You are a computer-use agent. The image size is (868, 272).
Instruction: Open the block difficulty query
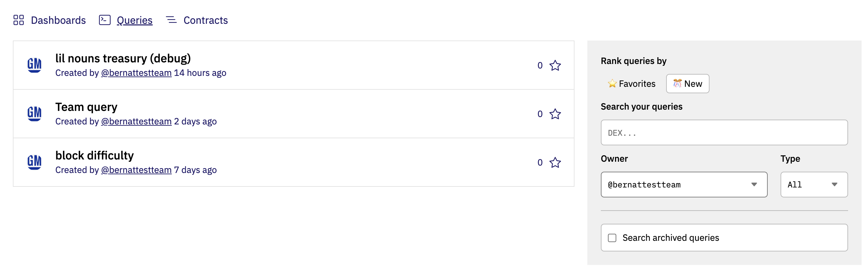point(94,155)
